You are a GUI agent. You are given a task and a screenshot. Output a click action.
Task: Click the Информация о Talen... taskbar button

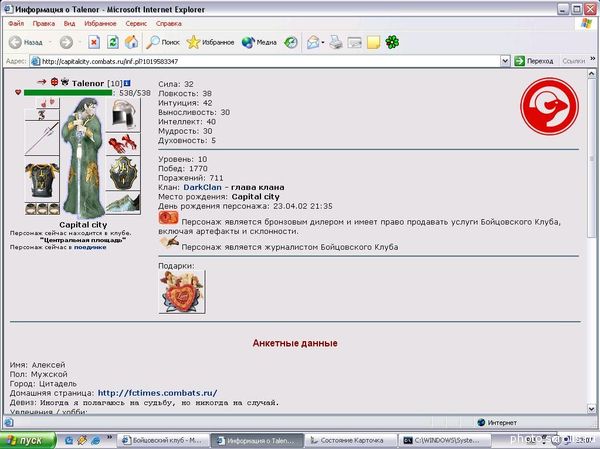click(x=257, y=441)
